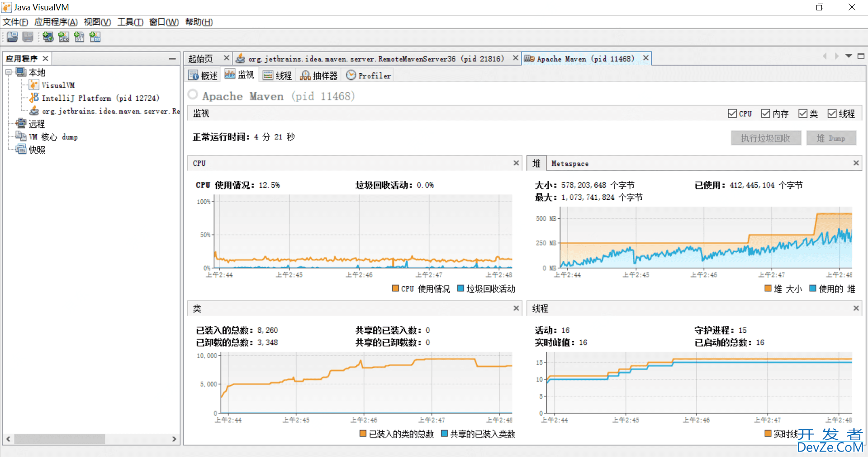Uncheck the 类 classes checkbox

803,113
